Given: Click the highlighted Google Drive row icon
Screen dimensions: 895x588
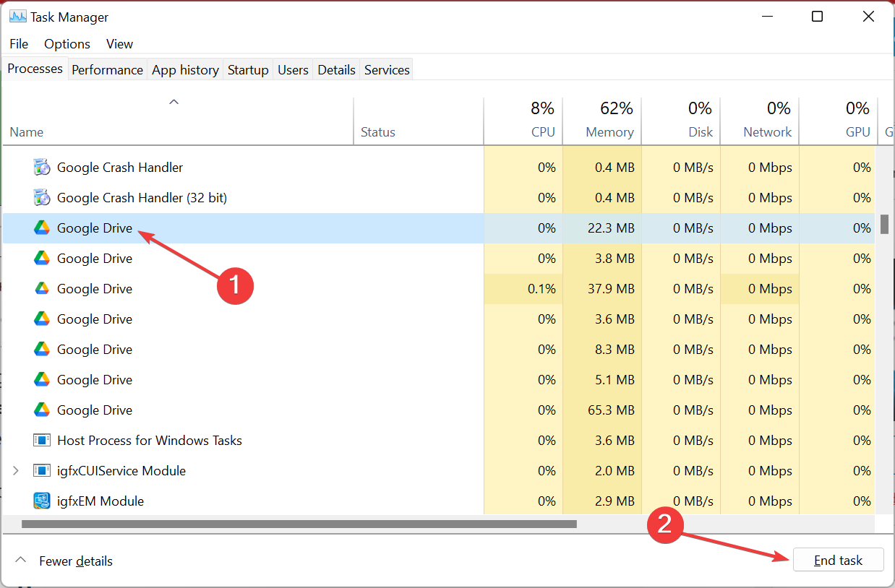Looking at the screenshot, I should 42,228.
